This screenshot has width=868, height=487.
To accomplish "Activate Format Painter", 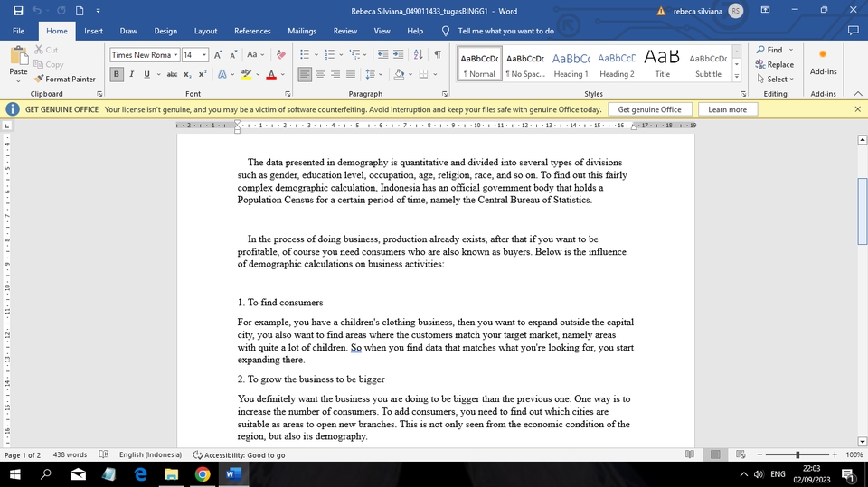I will pyautogui.click(x=65, y=80).
